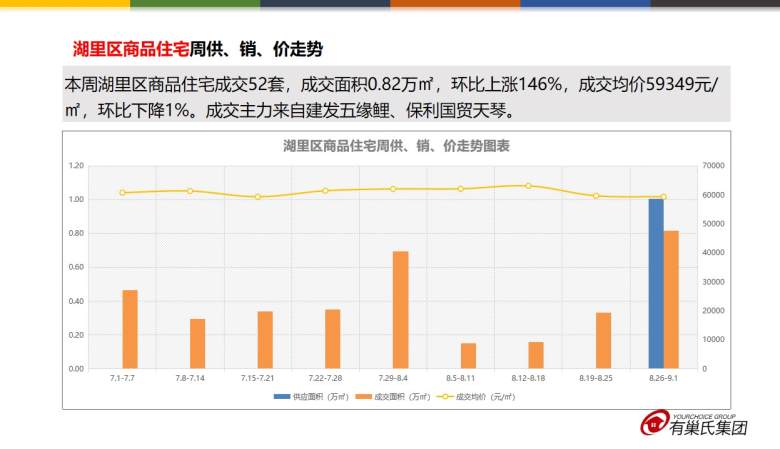Click the orange bar for week 8.12-8.18
The width and height of the screenshot is (780, 449).
(536, 355)
